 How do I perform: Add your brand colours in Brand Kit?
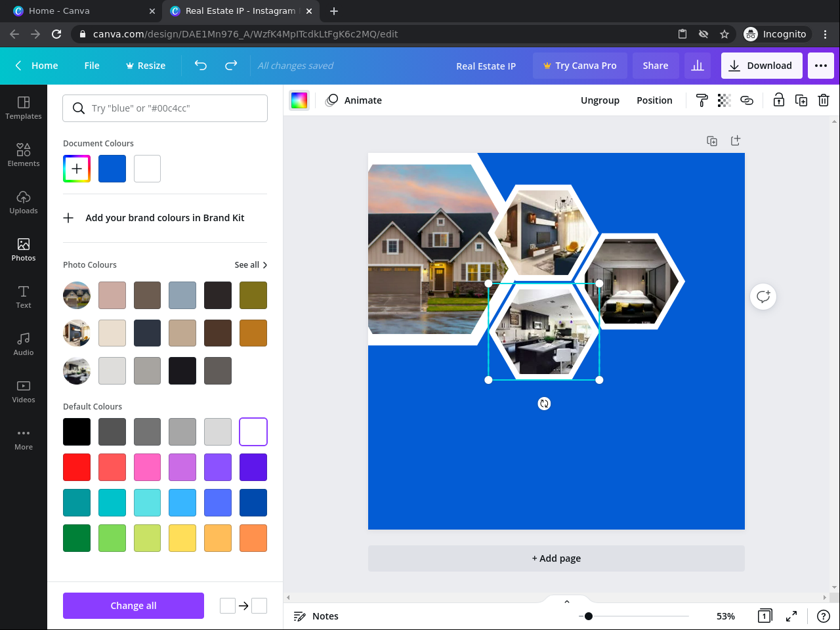(x=154, y=218)
